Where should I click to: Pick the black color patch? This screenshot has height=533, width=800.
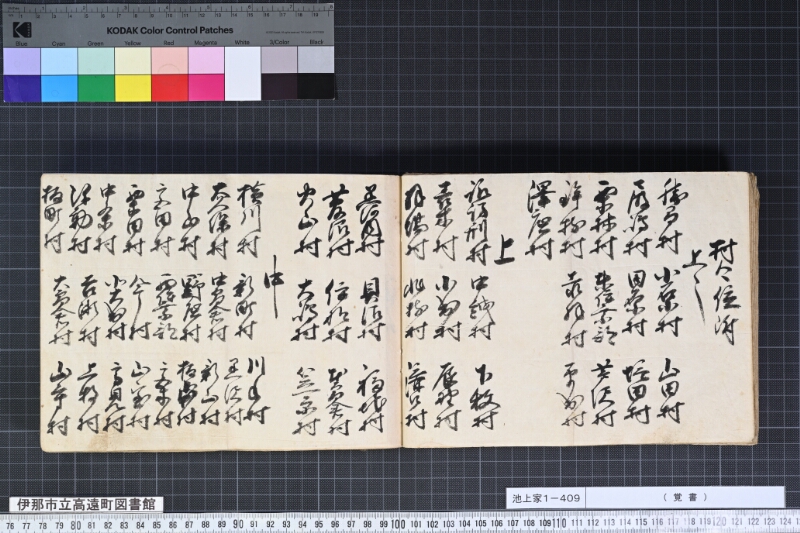point(316,86)
